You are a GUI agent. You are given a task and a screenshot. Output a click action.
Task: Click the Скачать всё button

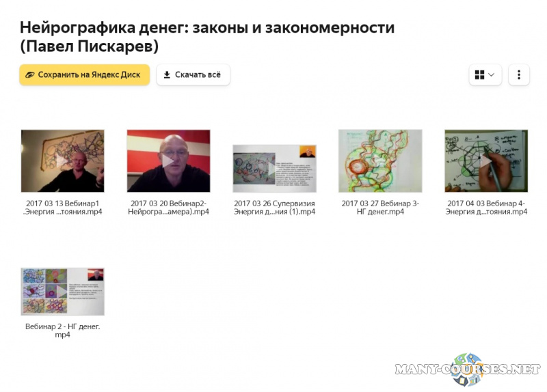coord(193,75)
